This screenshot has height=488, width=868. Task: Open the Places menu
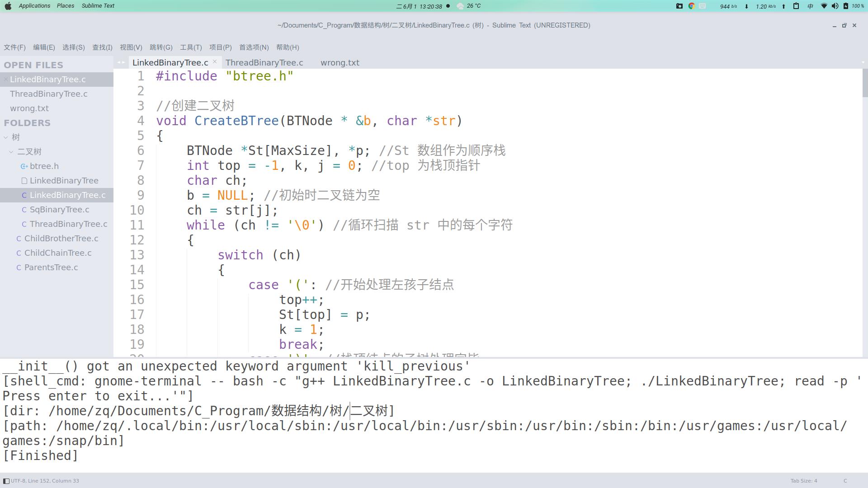(x=66, y=6)
